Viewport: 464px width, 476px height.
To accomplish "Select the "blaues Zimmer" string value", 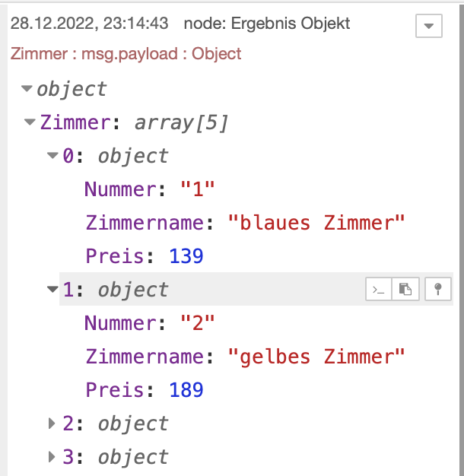I will click(x=317, y=223).
